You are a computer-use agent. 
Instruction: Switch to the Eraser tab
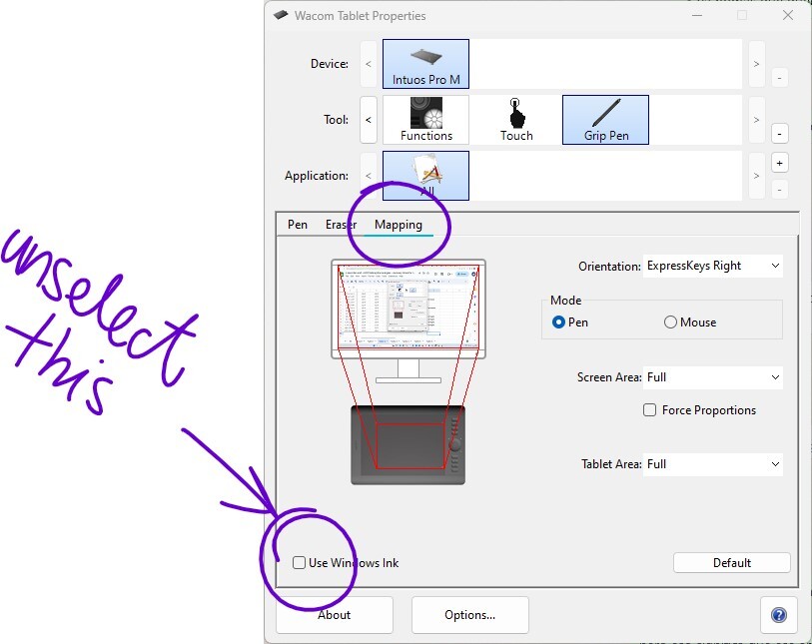(x=341, y=225)
